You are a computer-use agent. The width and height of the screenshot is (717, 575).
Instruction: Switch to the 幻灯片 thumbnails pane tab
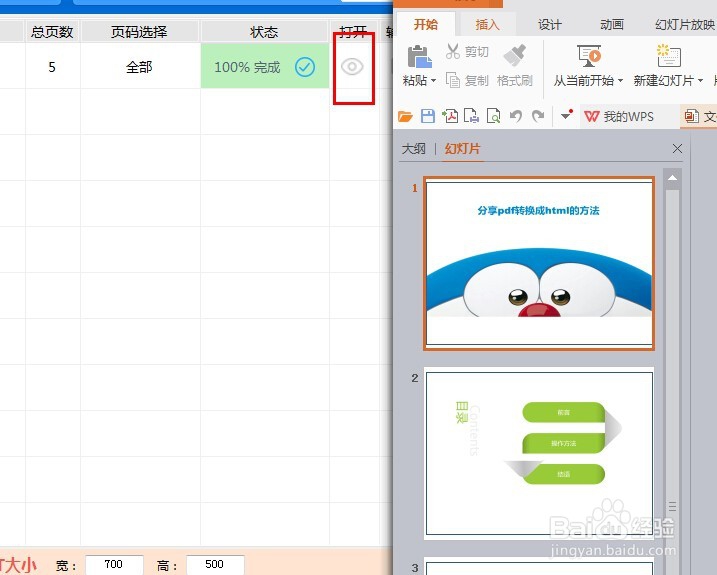click(462, 149)
